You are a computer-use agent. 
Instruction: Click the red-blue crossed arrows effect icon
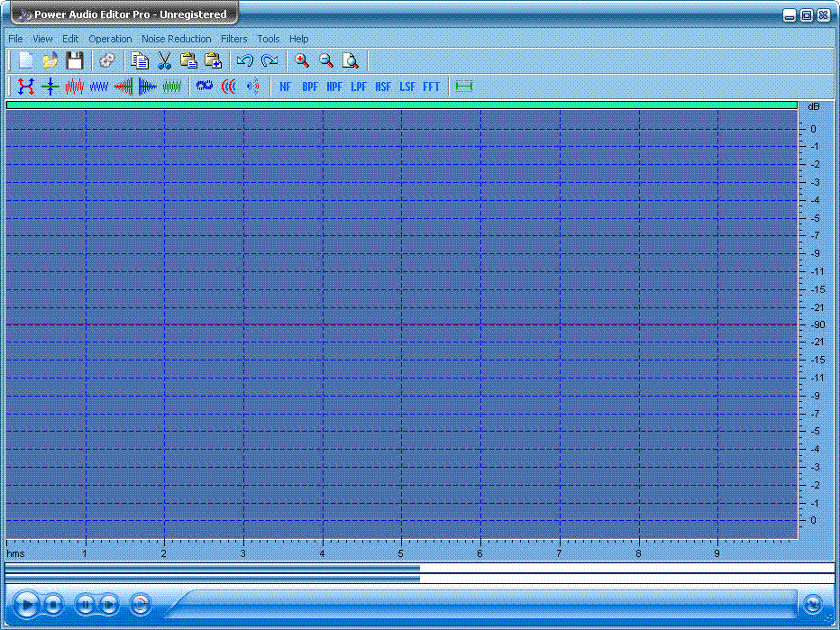point(26,87)
